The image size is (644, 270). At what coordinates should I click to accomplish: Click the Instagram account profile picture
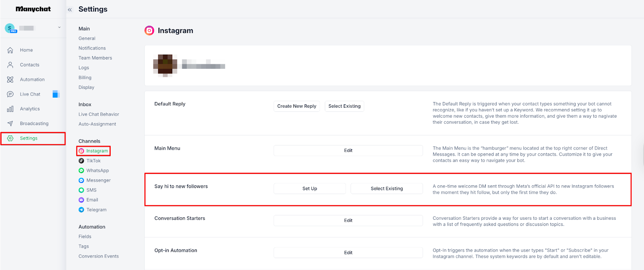coord(165,65)
